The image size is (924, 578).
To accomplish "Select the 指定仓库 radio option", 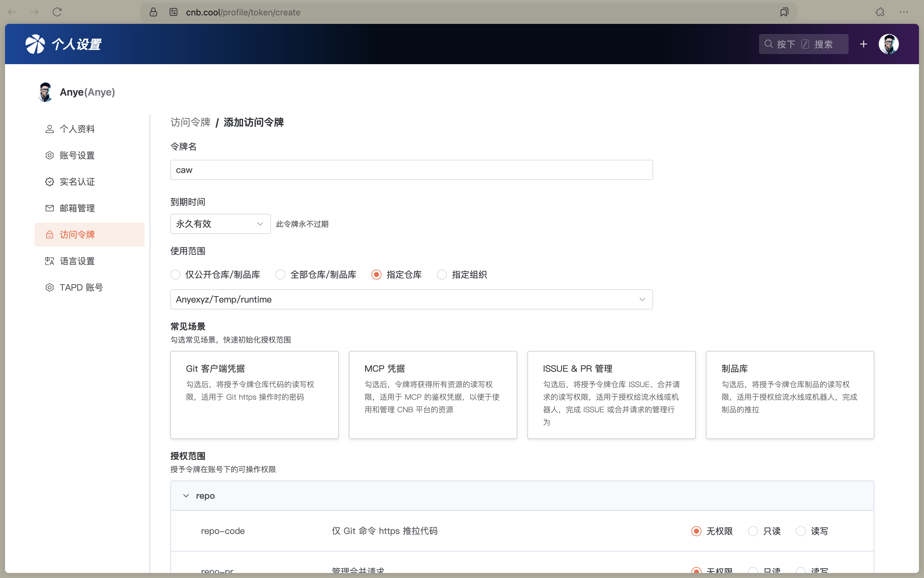I will pos(376,275).
